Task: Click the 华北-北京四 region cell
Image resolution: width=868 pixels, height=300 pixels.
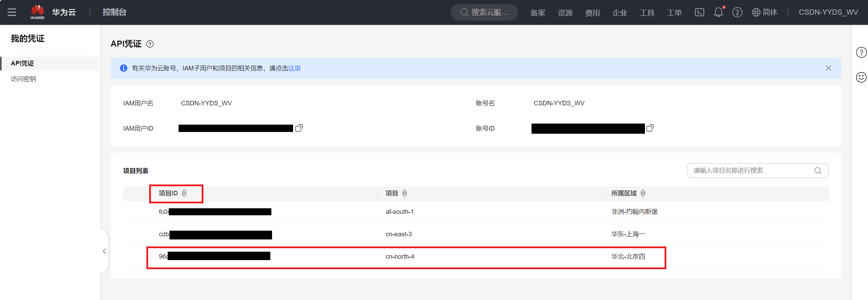Action: [628, 257]
